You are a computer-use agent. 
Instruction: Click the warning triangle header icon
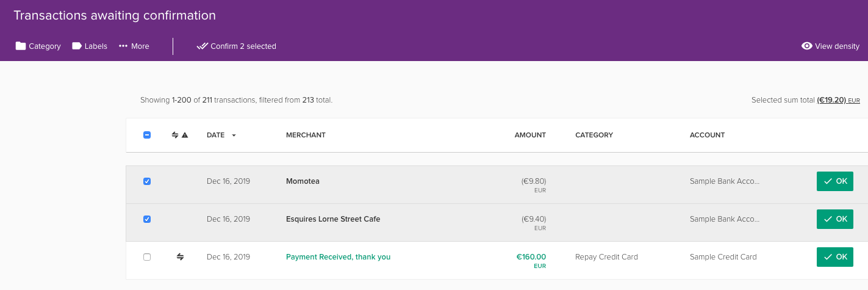185,135
